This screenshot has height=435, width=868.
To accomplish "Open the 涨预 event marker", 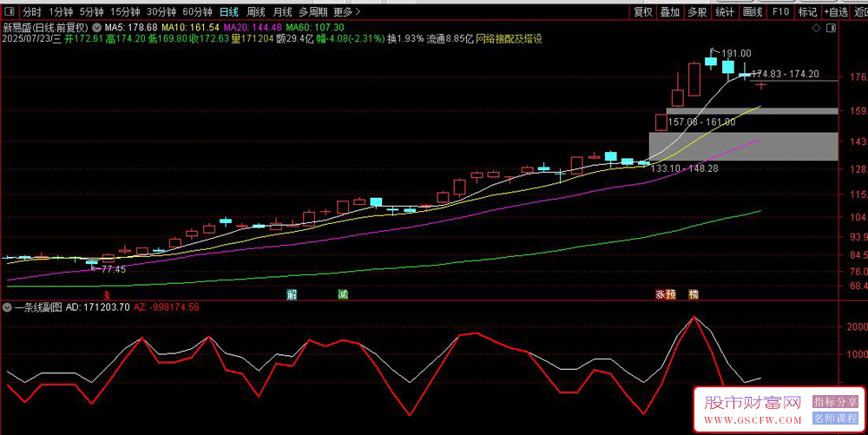I will (666, 294).
